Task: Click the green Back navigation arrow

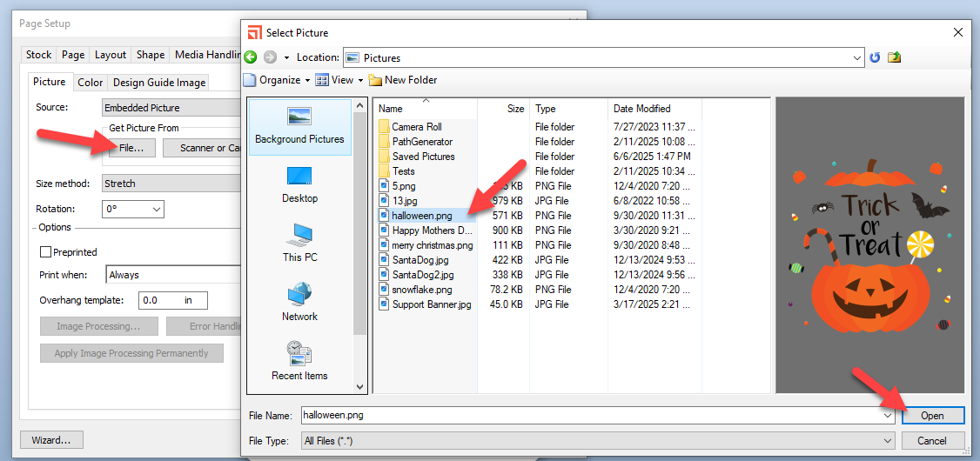Action: point(251,57)
